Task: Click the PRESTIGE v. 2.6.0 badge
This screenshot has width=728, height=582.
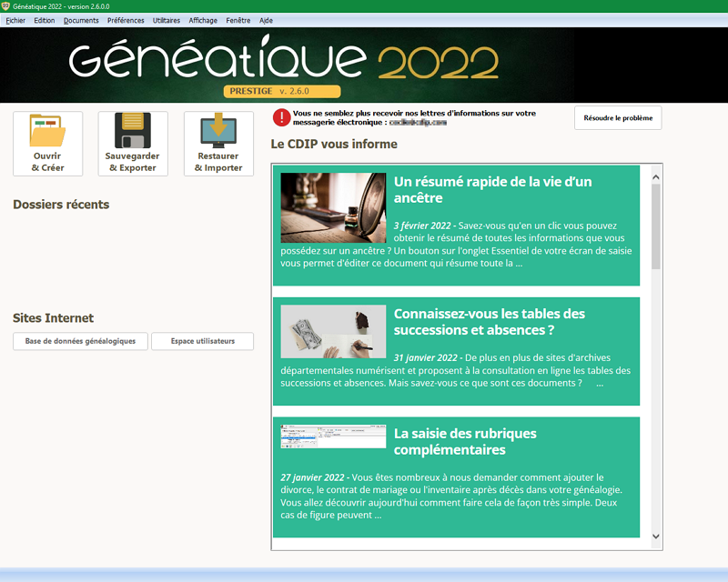Action: tap(282, 91)
